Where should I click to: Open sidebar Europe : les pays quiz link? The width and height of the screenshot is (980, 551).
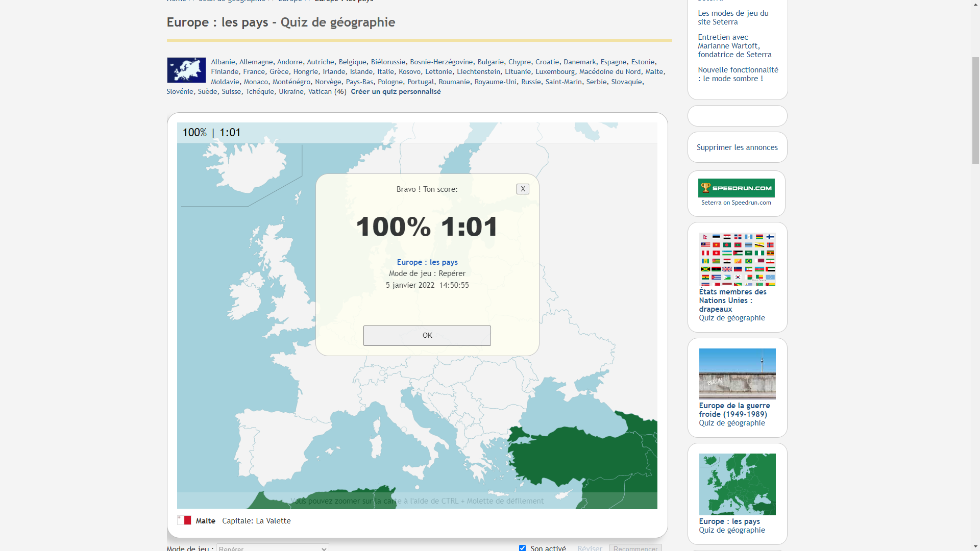(x=729, y=521)
